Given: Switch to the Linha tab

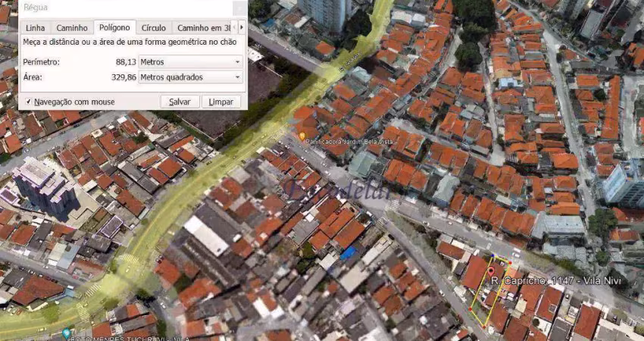Looking at the screenshot, I should (36, 28).
